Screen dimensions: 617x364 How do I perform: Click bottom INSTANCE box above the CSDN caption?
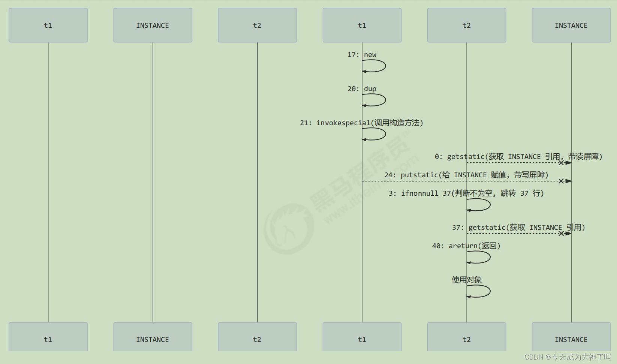[571, 337]
